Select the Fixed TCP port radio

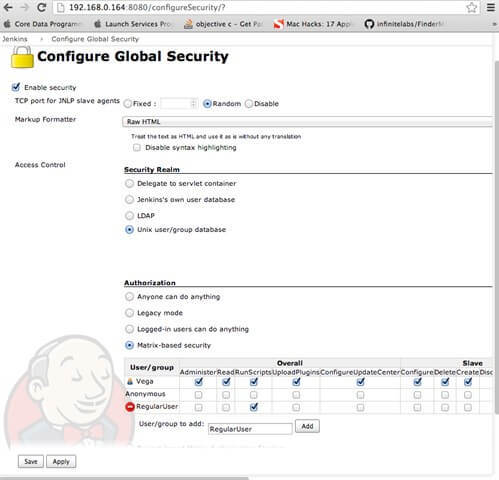[128, 104]
